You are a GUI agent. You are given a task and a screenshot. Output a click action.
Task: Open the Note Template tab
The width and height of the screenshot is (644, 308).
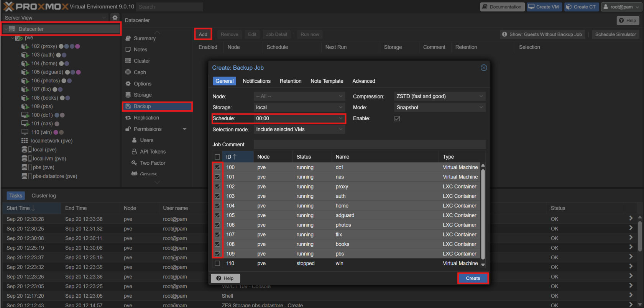click(x=327, y=81)
